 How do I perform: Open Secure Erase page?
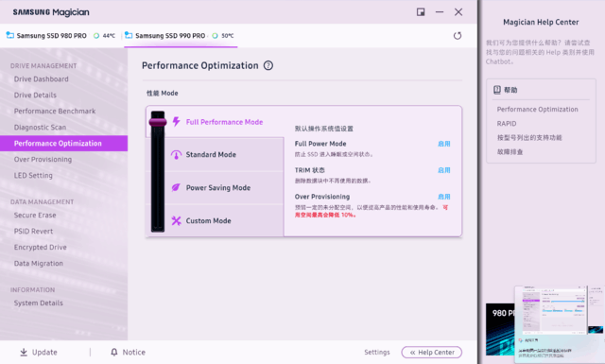tap(35, 216)
